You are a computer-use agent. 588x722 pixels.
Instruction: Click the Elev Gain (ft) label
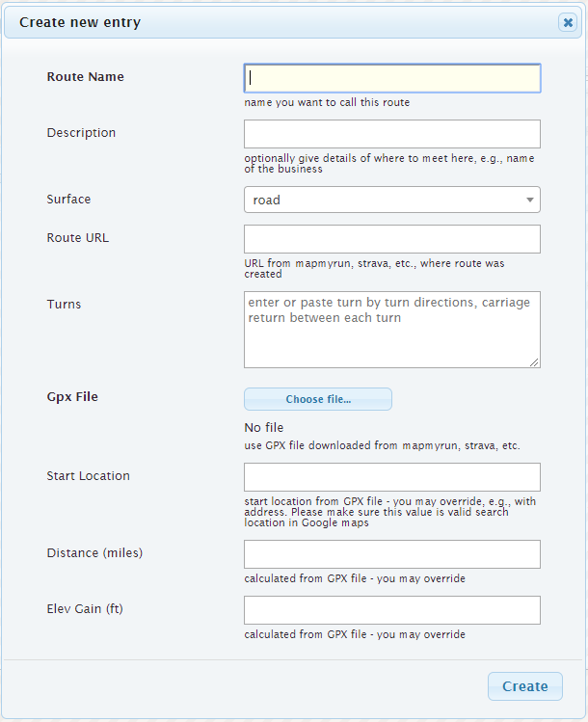coord(85,608)
